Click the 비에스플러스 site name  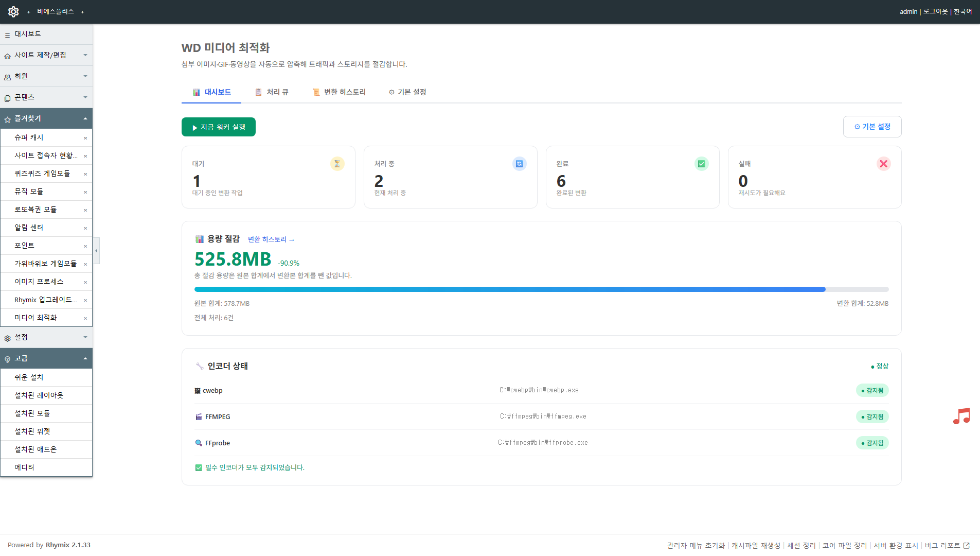56,11
